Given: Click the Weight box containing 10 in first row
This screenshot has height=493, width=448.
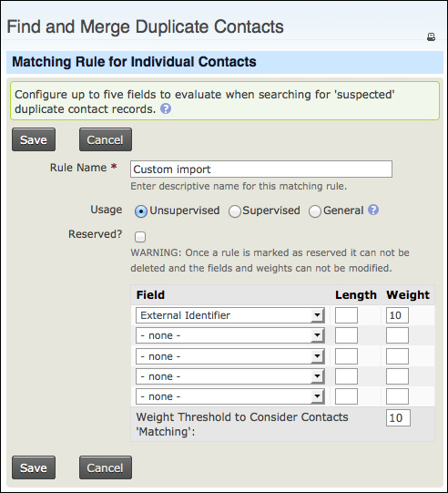Looking at the screenshot, I should pyautogui.click(x=397, y=315).
